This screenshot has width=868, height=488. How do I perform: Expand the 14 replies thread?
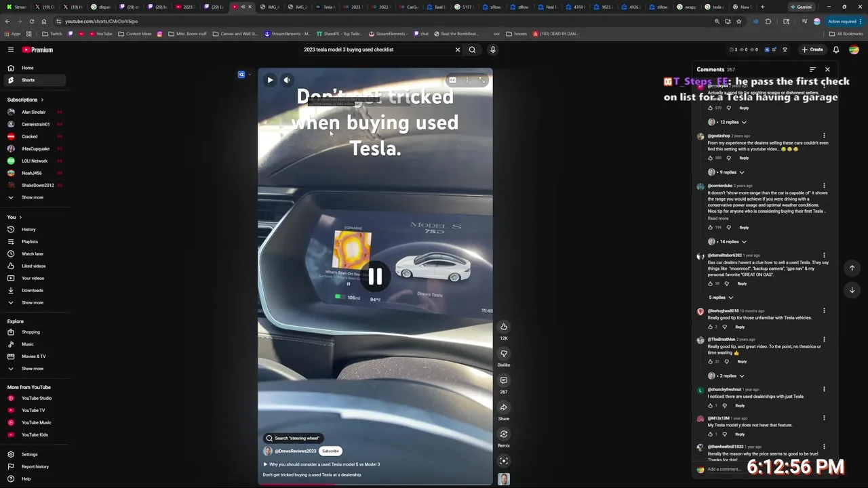[728, 241]
